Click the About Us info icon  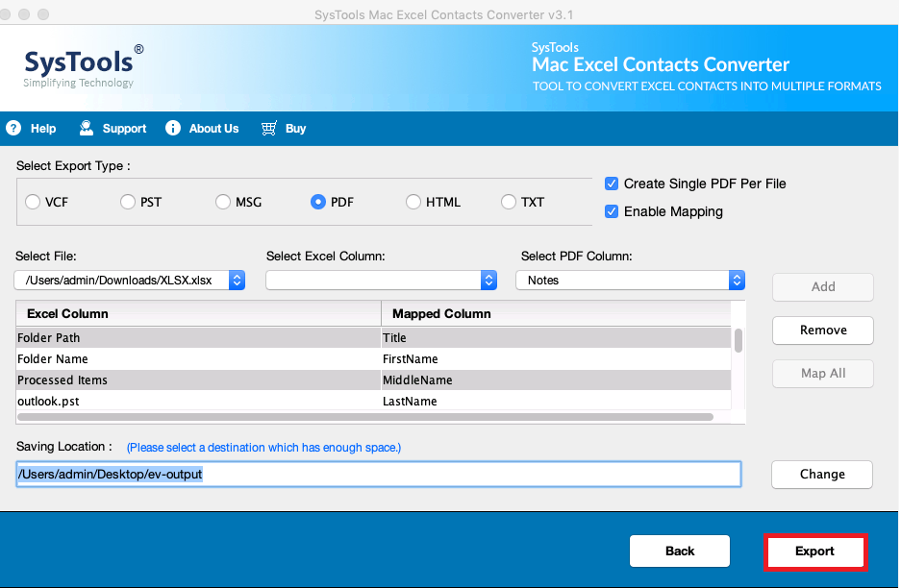tap(173, 128)
